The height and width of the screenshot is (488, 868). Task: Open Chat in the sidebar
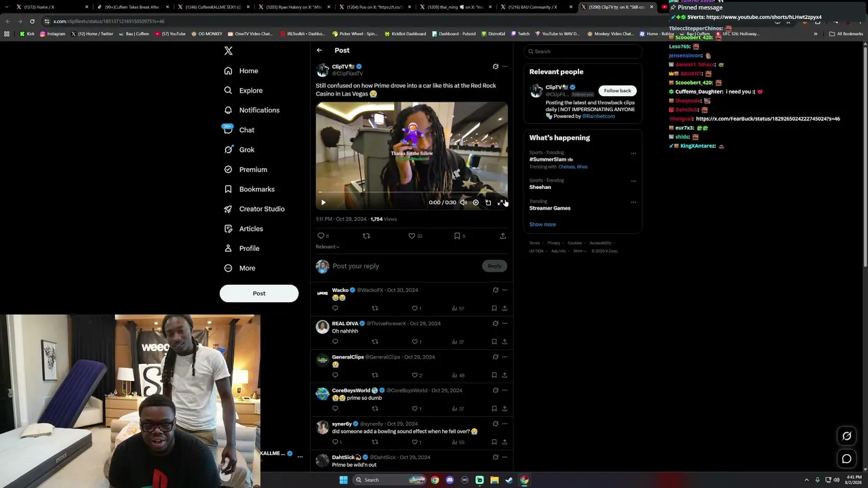click(x=239, y=129)
